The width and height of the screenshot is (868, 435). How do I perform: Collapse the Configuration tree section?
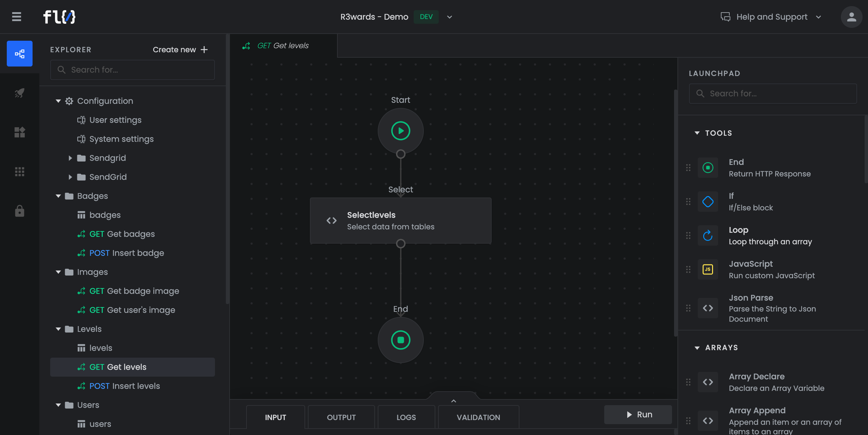pyautogui.click(x=58, y=101)
